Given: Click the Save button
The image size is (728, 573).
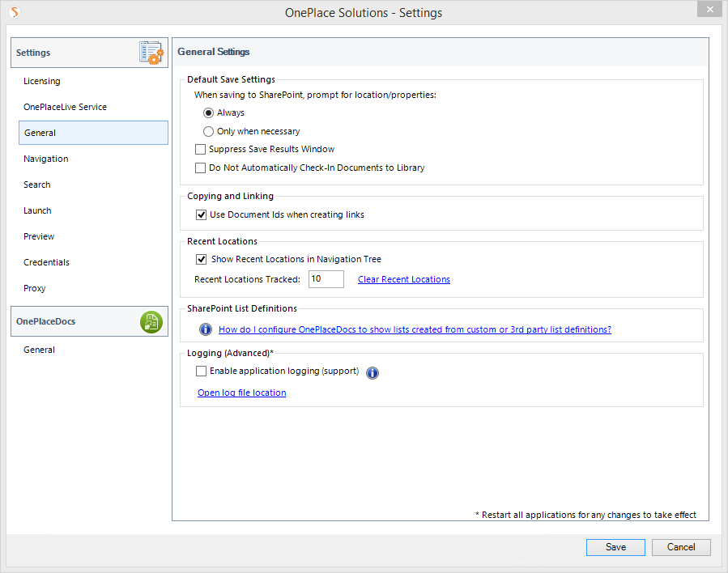Looking at the screenshot, I should (615, 547).
